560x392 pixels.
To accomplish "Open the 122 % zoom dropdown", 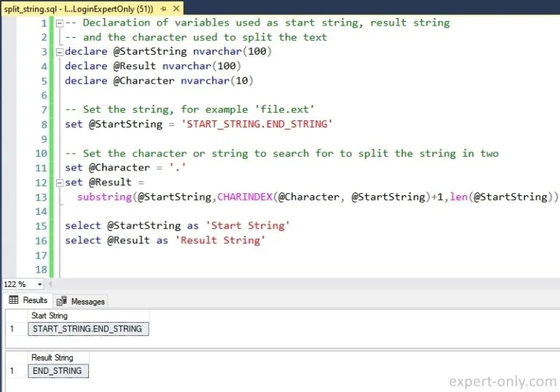I will [39, 284].
